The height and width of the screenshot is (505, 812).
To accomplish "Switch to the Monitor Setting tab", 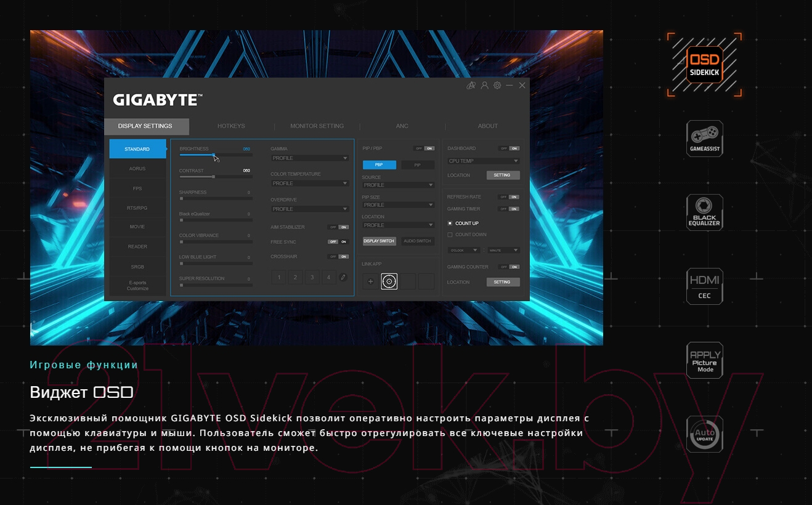I will coord(317,126).
